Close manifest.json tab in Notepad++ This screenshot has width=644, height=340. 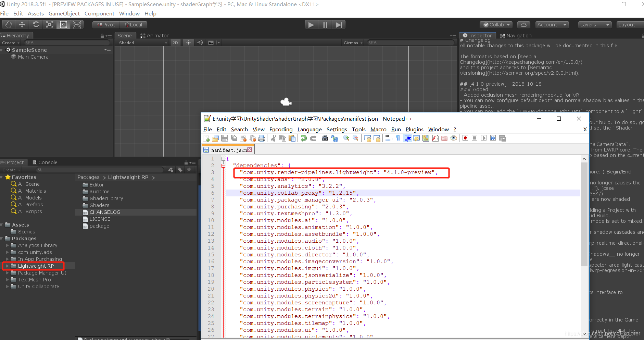[x=250, y=150]
